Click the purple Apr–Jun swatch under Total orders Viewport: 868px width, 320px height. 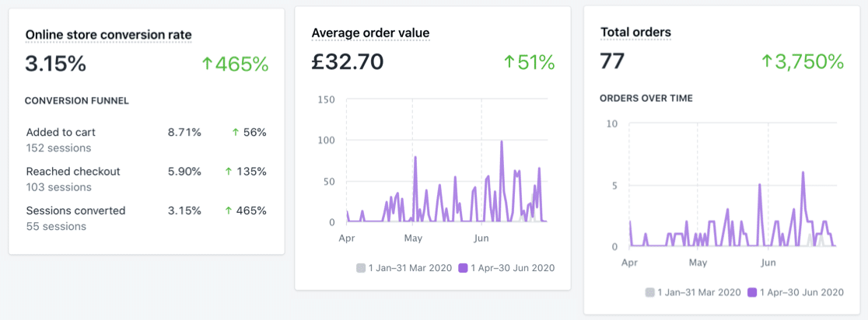(x=752, y=293)
